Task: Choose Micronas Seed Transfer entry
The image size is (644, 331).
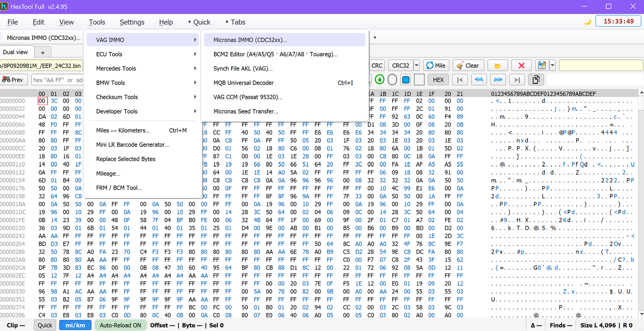Action: click(x=285, y=111)
